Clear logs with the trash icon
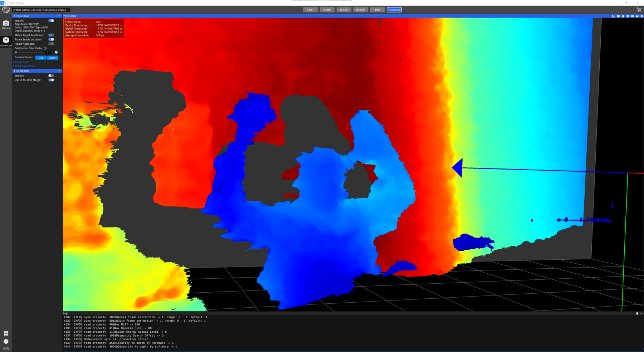Screen dimensions: 644x352 (637, 313)
